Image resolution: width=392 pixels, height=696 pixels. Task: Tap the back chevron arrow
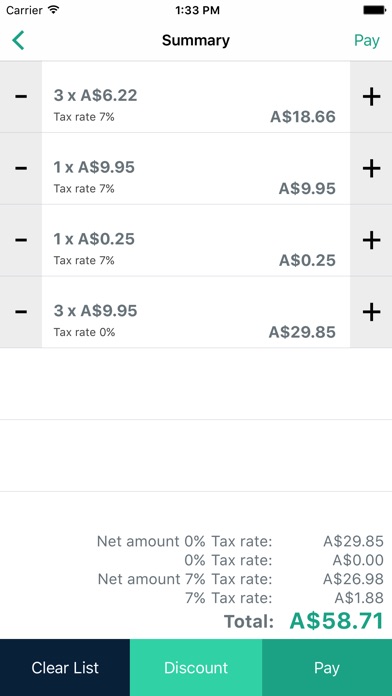tap(18, 40)
